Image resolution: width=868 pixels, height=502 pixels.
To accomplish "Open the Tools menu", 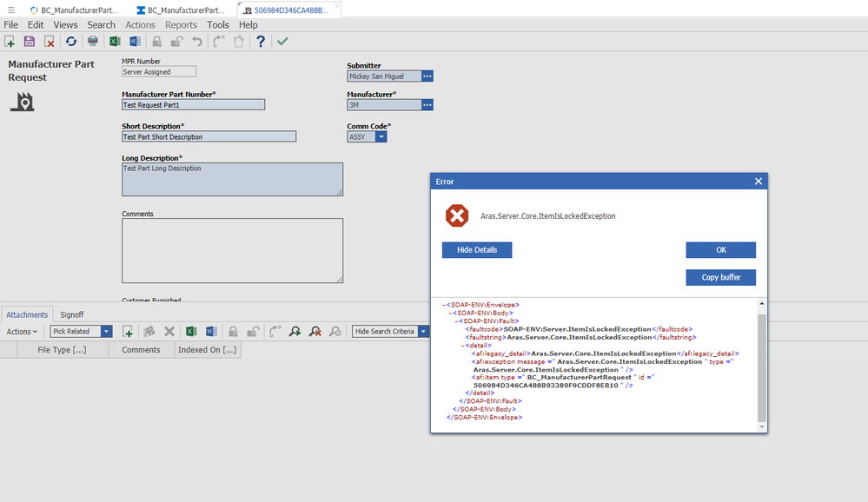I will [218, 25].
